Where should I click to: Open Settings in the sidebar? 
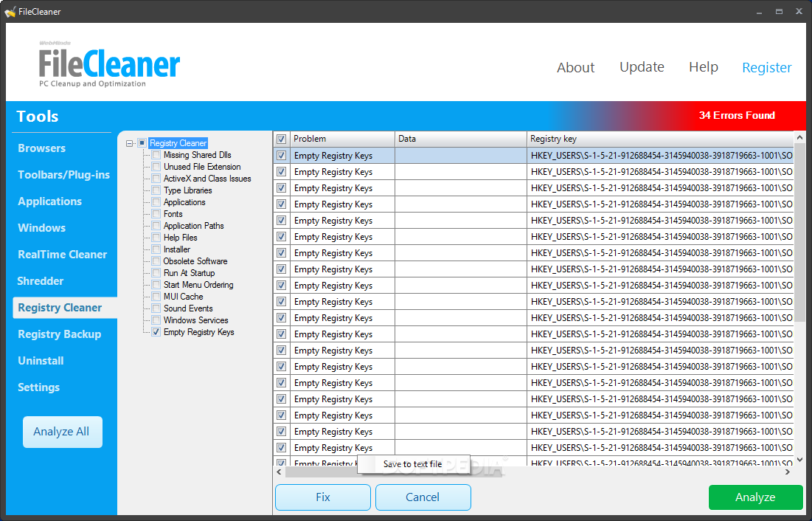click(x=39, y=387)
